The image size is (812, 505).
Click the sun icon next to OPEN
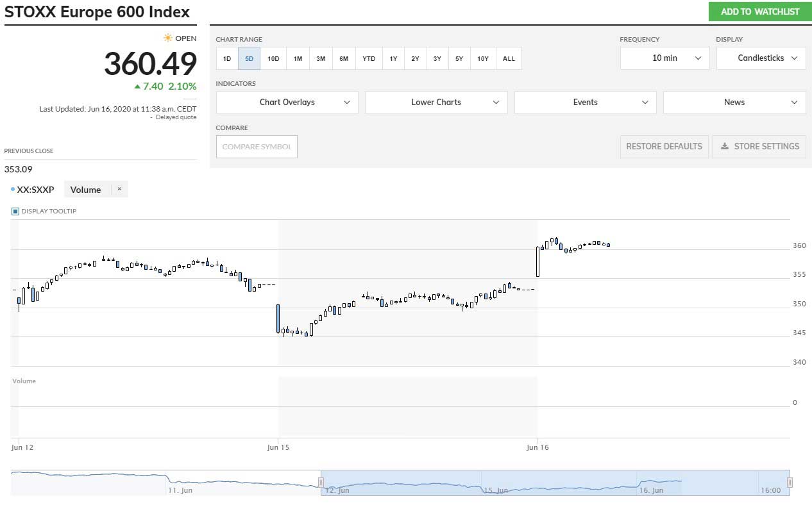[168, 38]
